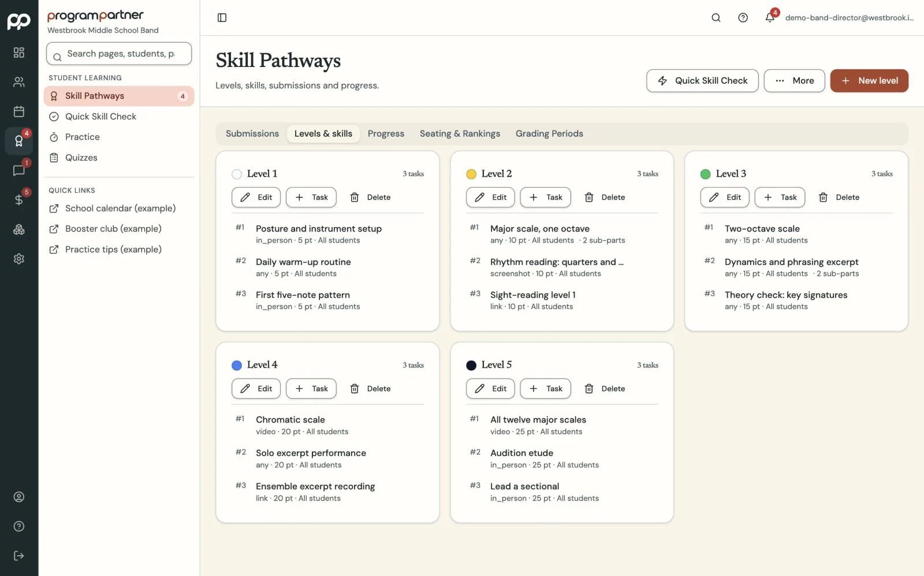This screenshot has height=576, width=924.
Task: Open Practice in the sidebar
Action: (x=119, y=137)
